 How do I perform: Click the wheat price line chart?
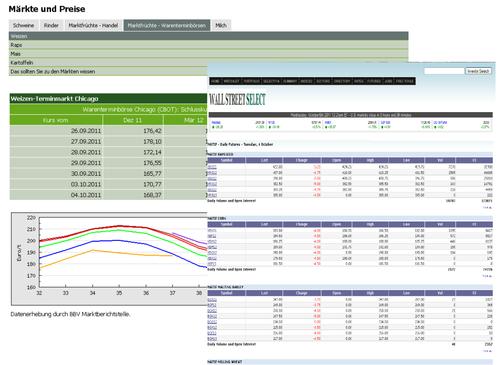109,259
